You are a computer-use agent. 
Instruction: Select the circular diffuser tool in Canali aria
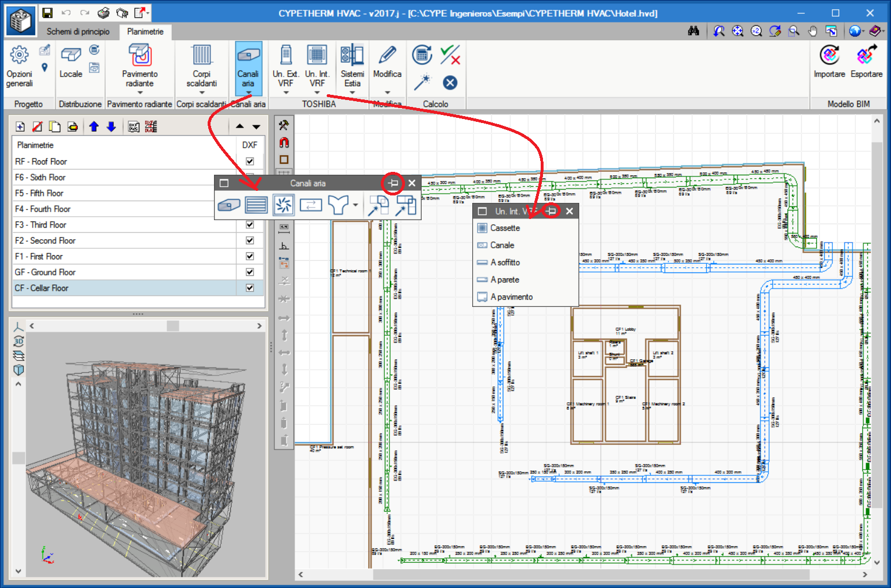point(283,204)
